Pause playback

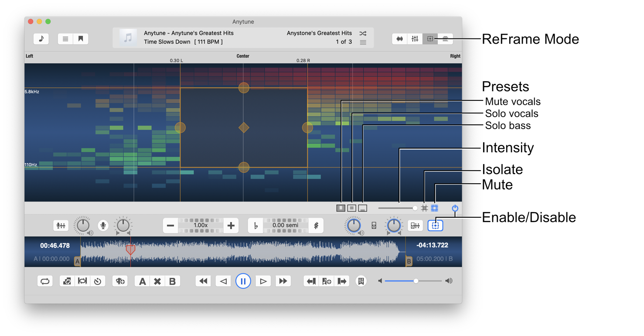[243, 281]
